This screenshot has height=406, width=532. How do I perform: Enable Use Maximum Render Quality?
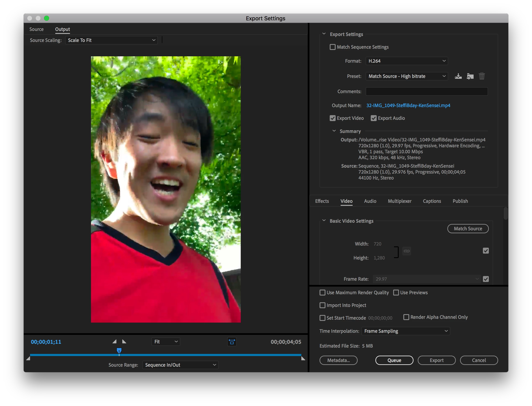click(x=323, y=292)
